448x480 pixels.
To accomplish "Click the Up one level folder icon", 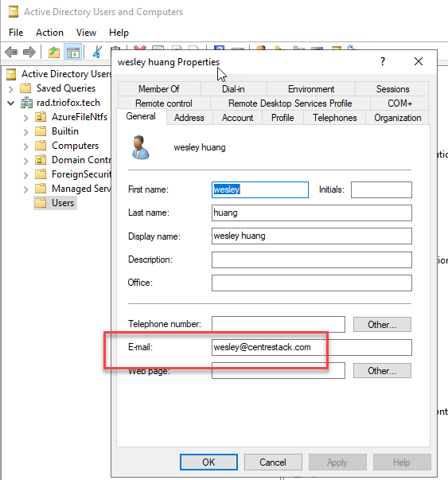I will pos(54,52).
